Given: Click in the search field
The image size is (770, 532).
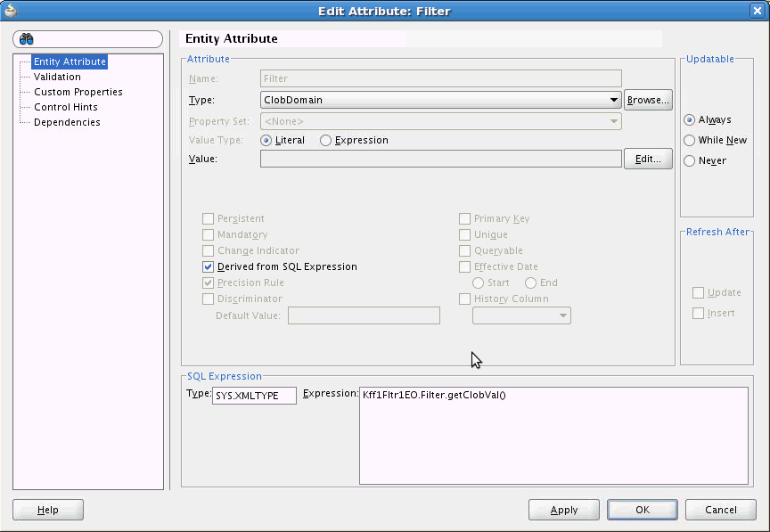Looking at the screenshot, I should coord(88,39).
